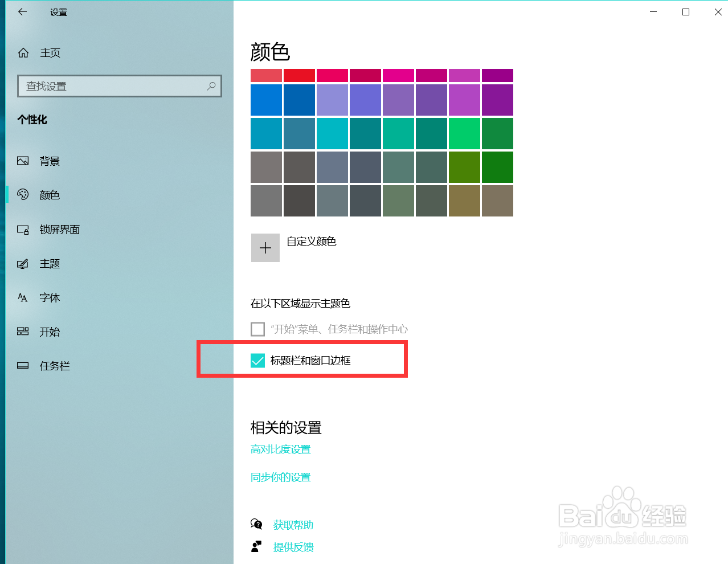Pick the default blue swatch starting the blue row
This screenshot has height=564, width=728.
(x=266, y=100)
